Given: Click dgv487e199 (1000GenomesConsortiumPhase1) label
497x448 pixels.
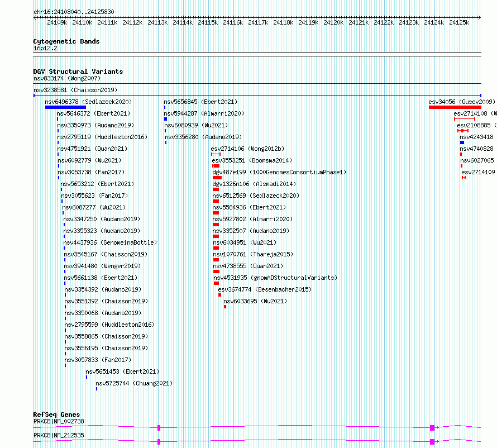Looking at the screenshot, I should tap(279, 172).
